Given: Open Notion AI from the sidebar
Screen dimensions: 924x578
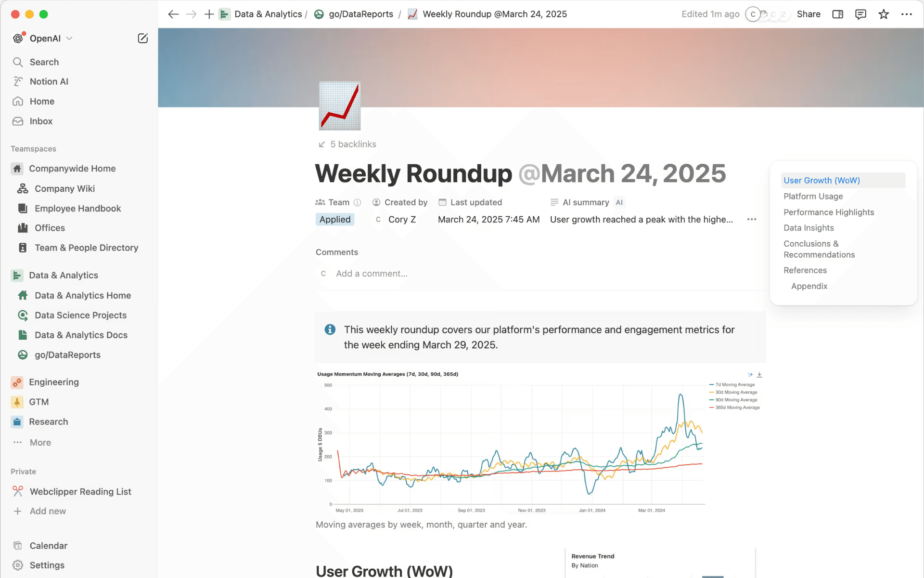Looking at the screenshot, I should (49, 81).
